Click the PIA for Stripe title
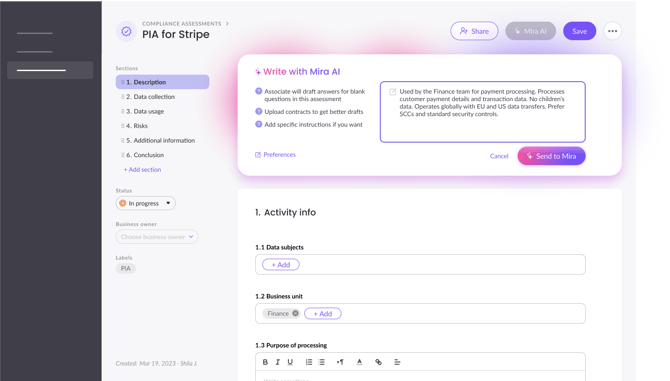The image size is (670, 381). click(176, 35)
